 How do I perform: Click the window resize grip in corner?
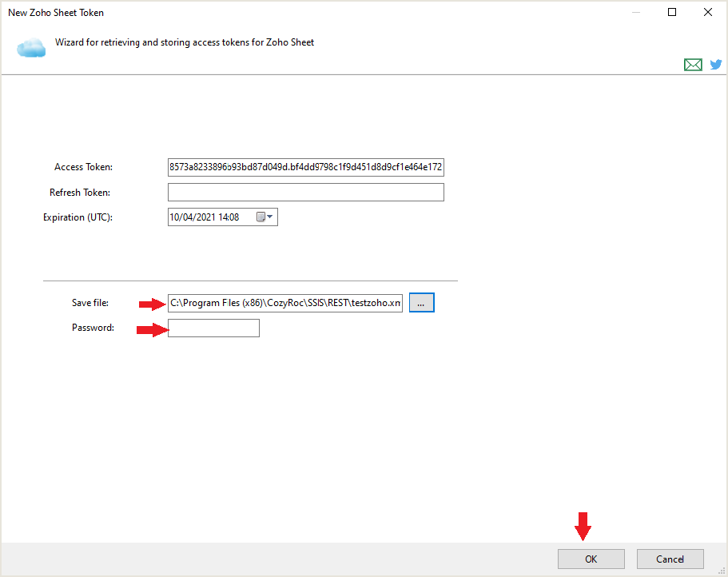722,571
